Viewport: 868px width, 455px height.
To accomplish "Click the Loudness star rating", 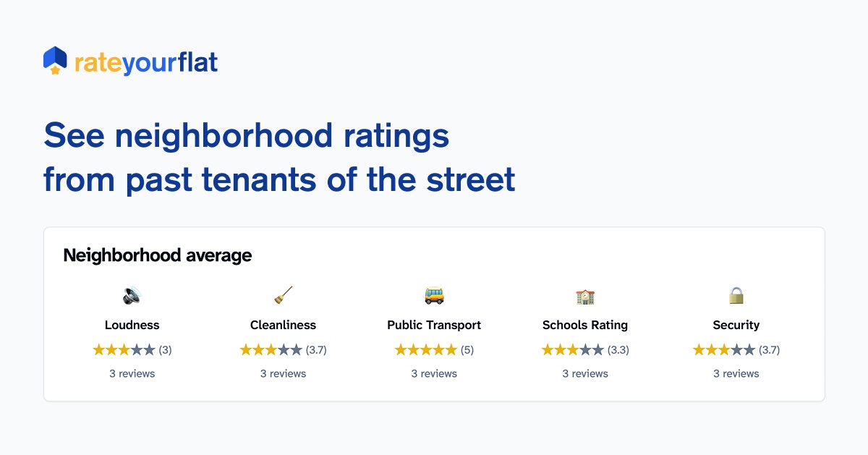I will (x=124, y=350).
